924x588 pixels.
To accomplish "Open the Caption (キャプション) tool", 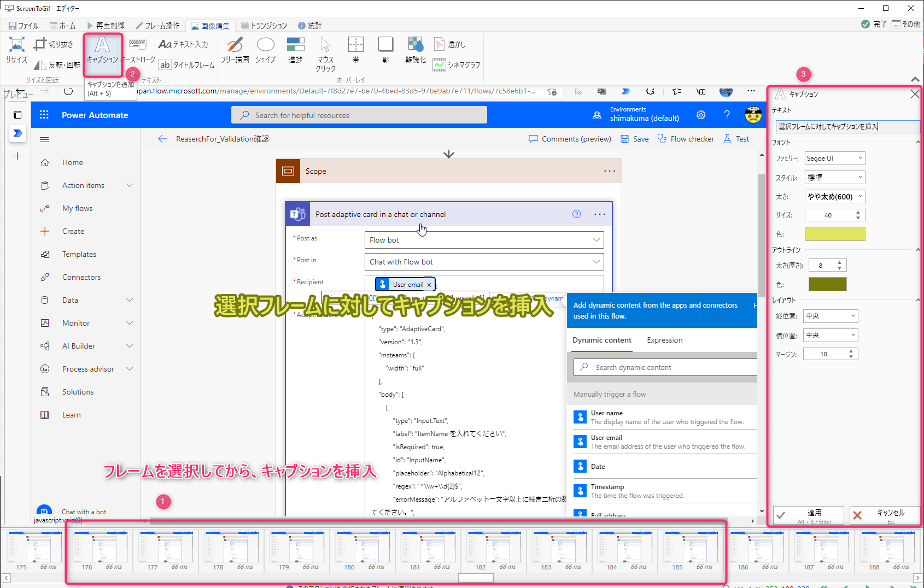I will tap(102, 50).
